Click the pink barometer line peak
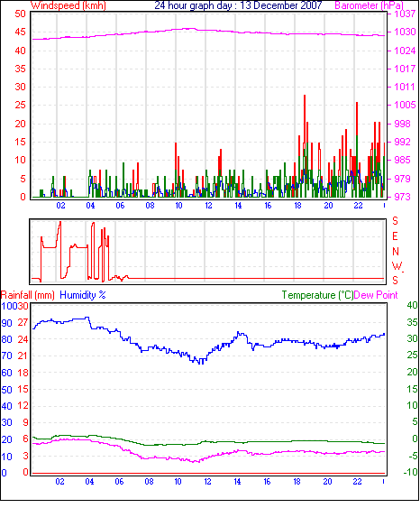The height and width of the screenshot is (508, 420). pos(189,29)
